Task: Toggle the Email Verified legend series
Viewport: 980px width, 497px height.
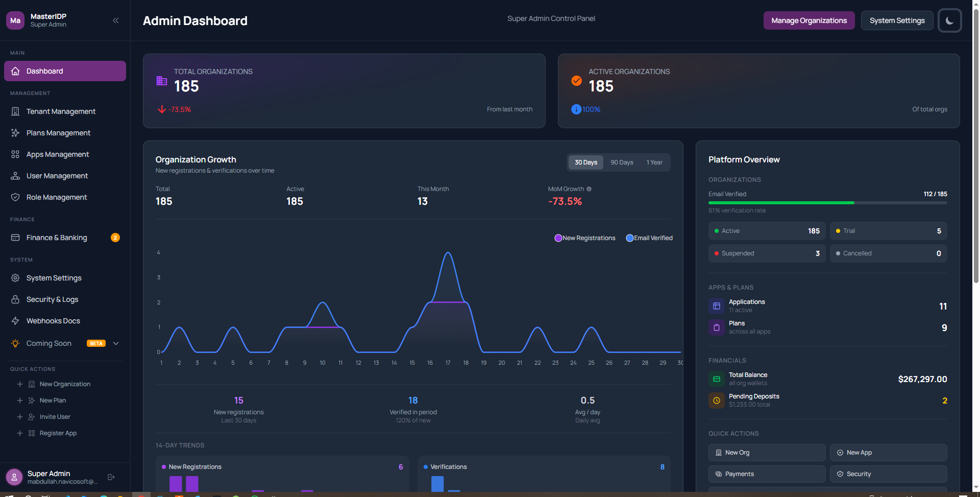Action: coord(649,238)
